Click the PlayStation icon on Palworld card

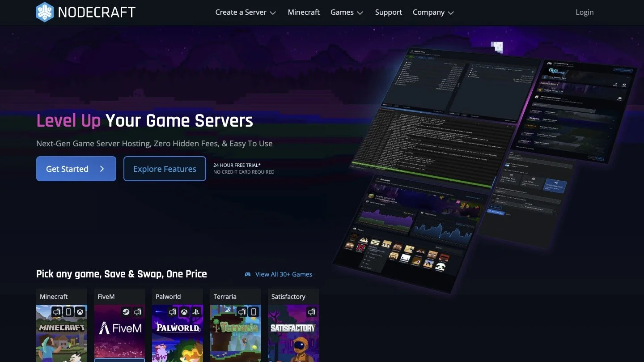tap(195, 312)
